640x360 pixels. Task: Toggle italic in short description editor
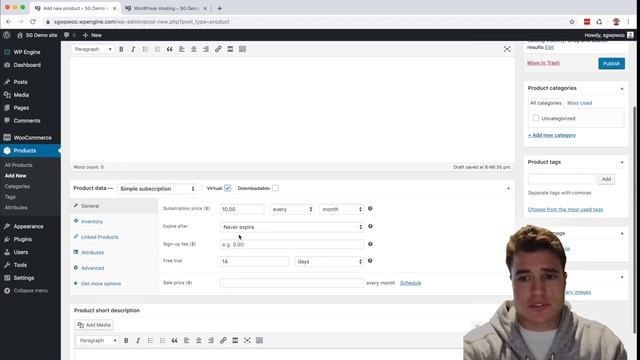point(138,340)
